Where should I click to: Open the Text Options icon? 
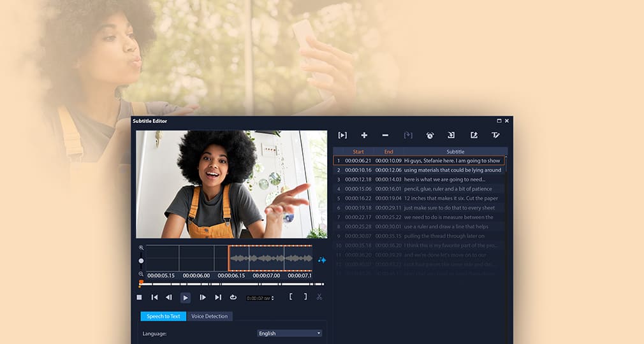(x=495, y=135)
